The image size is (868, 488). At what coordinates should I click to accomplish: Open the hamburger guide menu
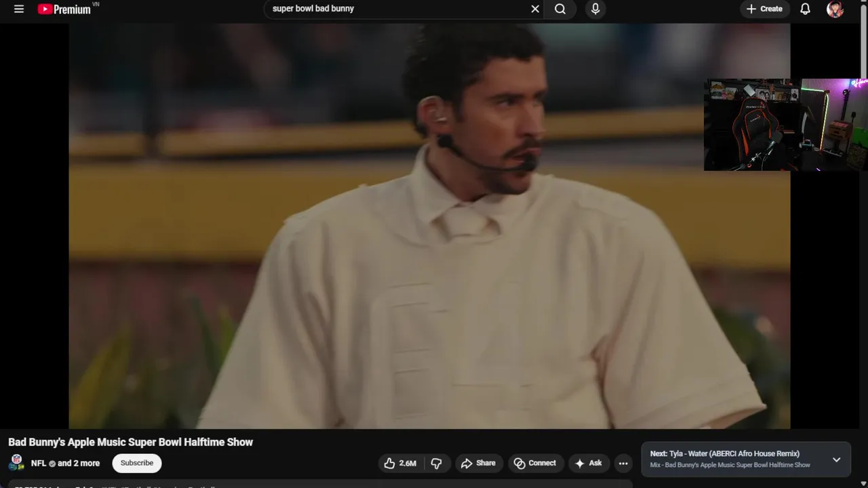(19, 9)
